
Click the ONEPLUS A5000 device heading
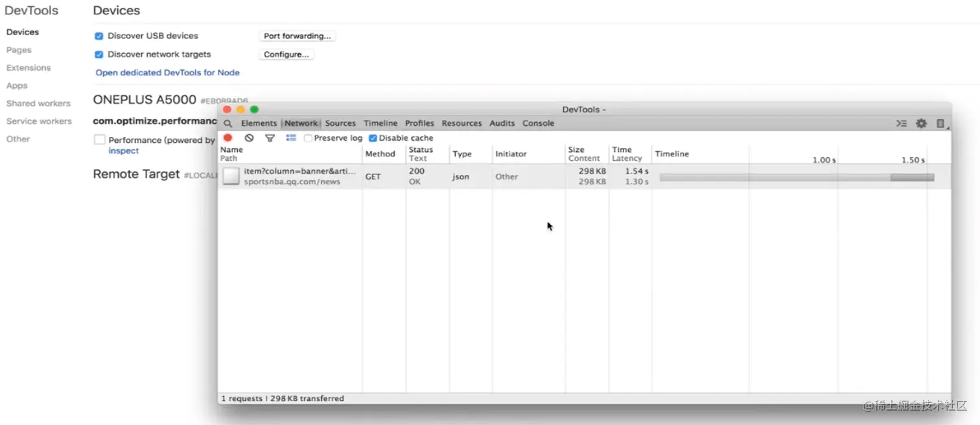click(145, 100)
